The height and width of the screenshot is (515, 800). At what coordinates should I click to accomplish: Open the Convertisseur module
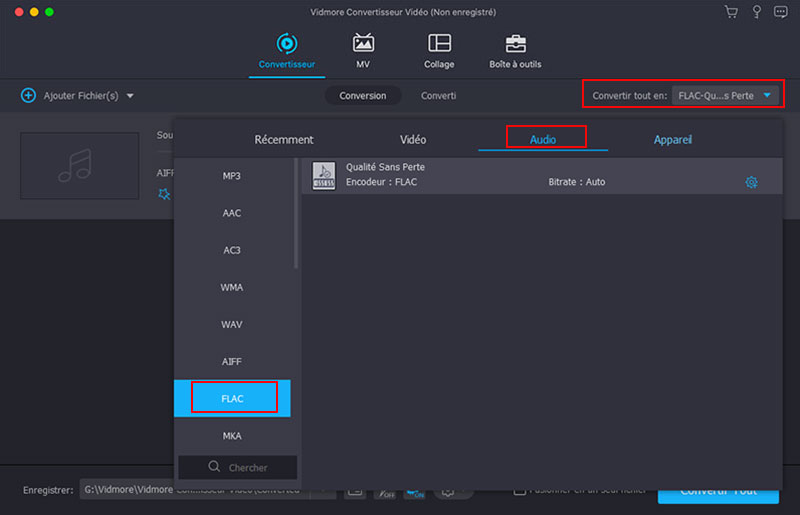(x=286, y=50)
